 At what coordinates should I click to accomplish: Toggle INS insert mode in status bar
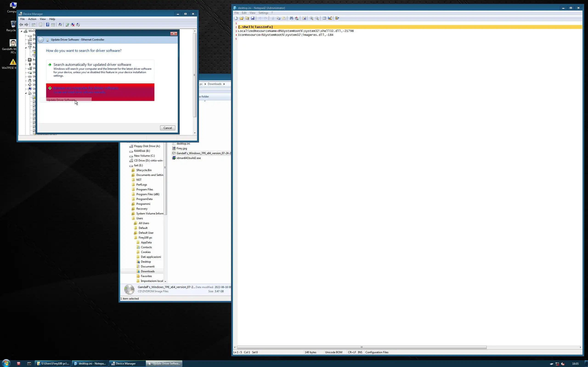pyautogui.click(x=360, y=352)
